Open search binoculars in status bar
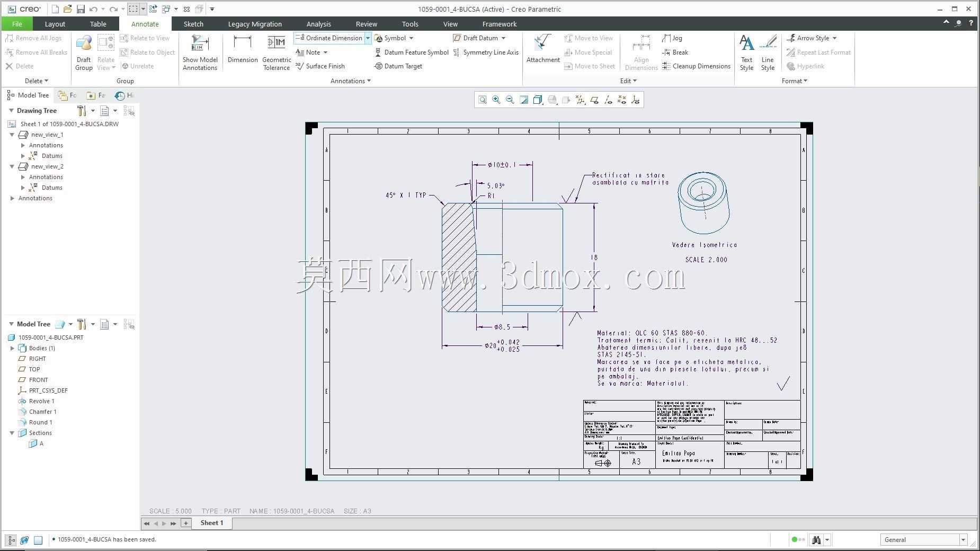This screenshot has width=980, height=551. 816,540
